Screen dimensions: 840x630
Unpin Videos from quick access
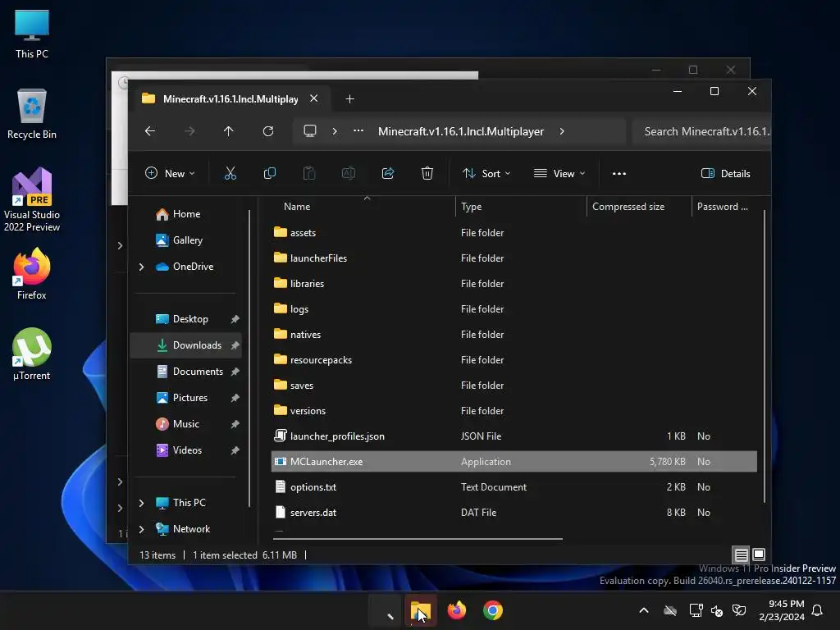tap(235, 450)
